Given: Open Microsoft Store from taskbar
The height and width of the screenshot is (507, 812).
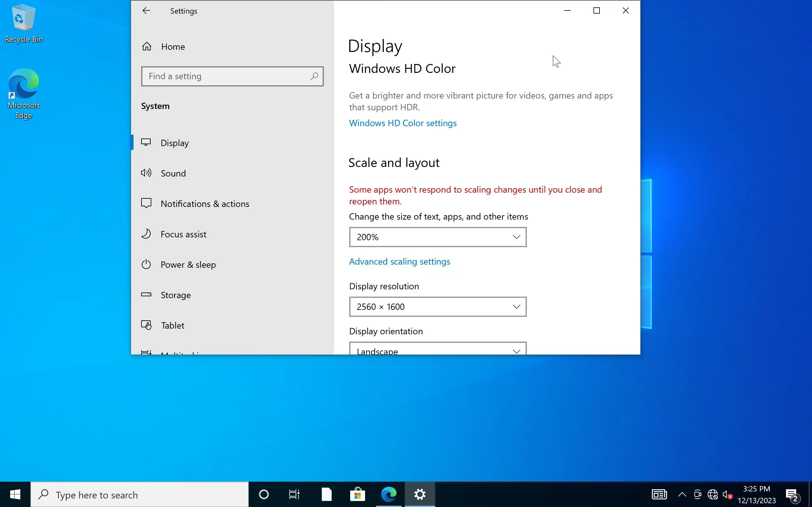Looking at the screenshot, I should coord(357,495).
